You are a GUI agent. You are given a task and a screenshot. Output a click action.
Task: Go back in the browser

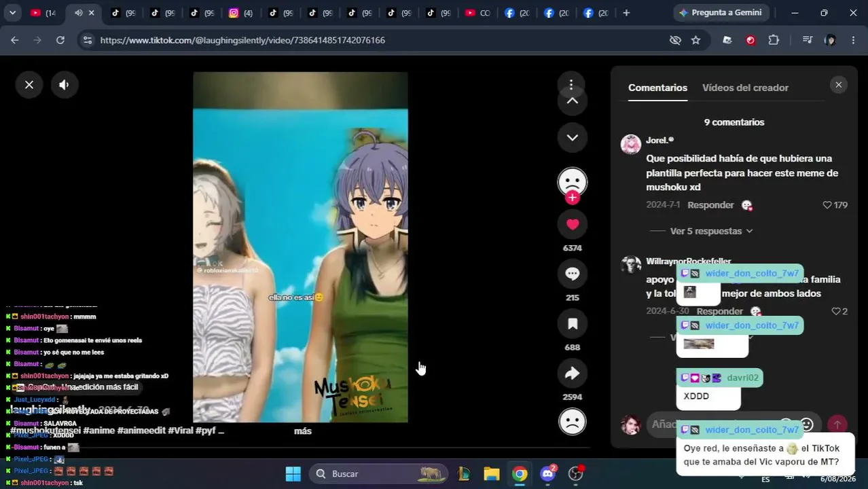(x=14, y=40)
